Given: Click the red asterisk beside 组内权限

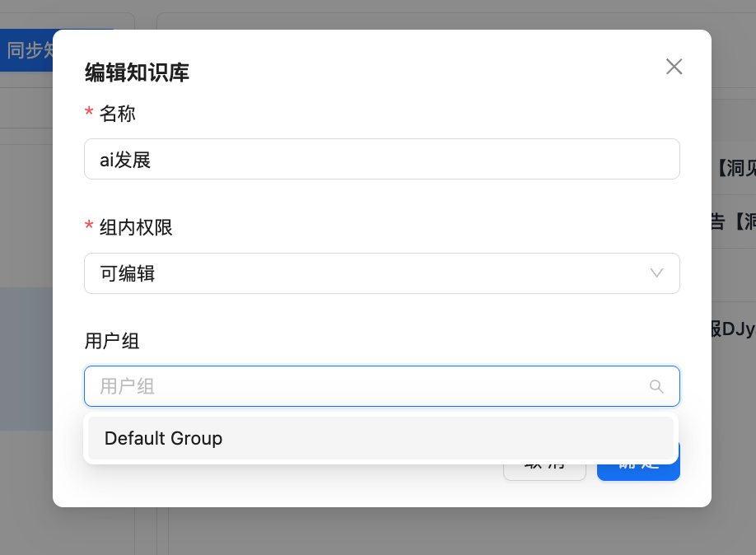Looking at the screenshot, I should click(x=89, y=228).
